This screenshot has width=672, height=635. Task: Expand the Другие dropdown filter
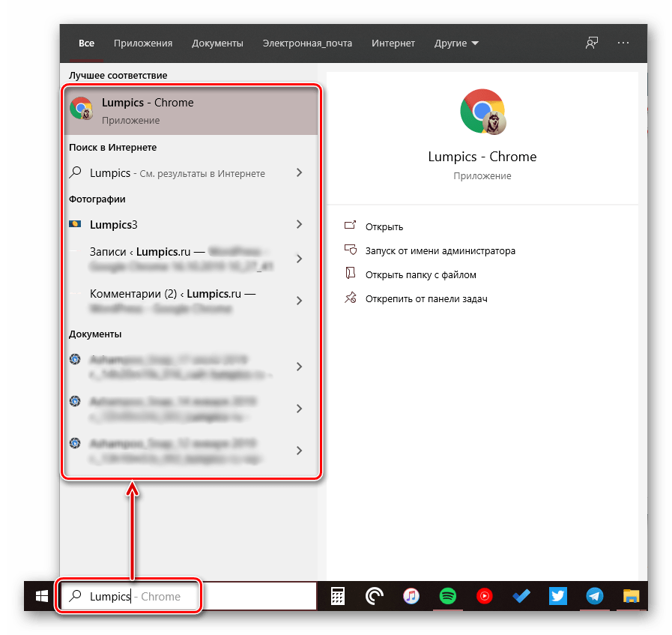click(456, 43)
